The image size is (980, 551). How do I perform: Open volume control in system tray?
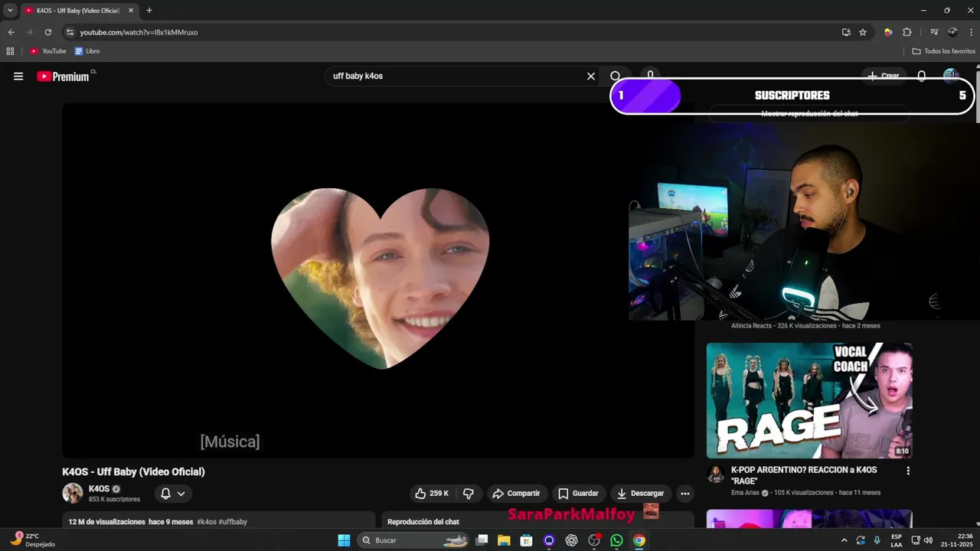coord(928,540)
